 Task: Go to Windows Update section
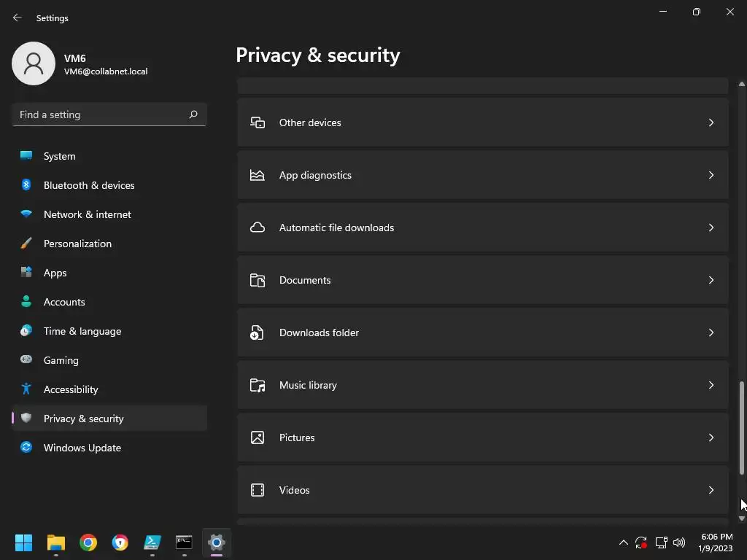pos(82,448)
